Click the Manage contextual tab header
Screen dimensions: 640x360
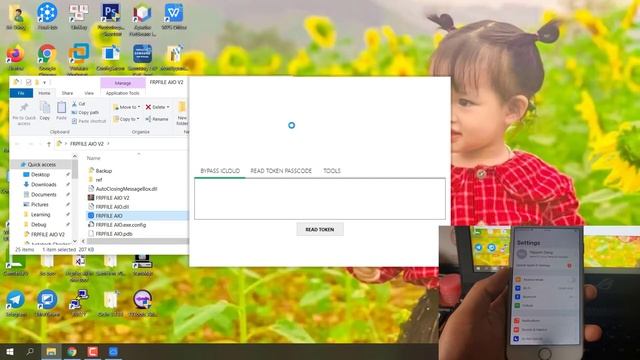[x=122, y=83]
